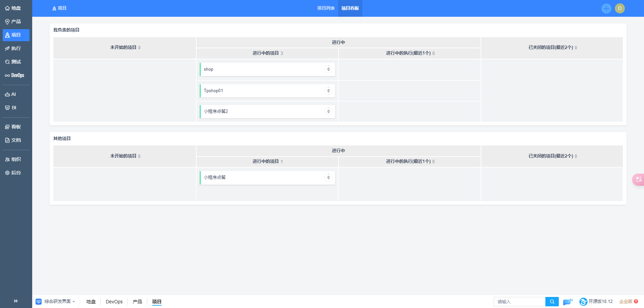The width and height of the screenshot is (644, 308).
Task: Open the 文档 sidebar item
Action: [x=16, y=140]
